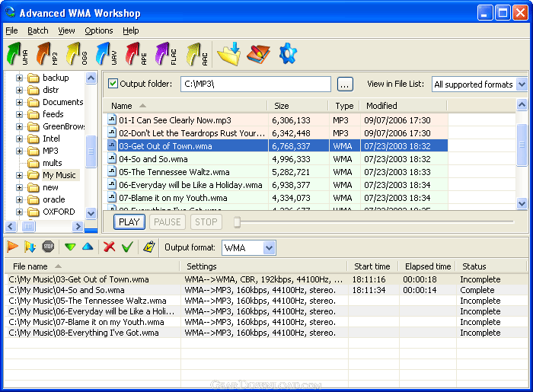Image resolution: width=533 pixels, height=392 pixels.
Task: Open settings via blue gear icon
Action: point(288,54)
